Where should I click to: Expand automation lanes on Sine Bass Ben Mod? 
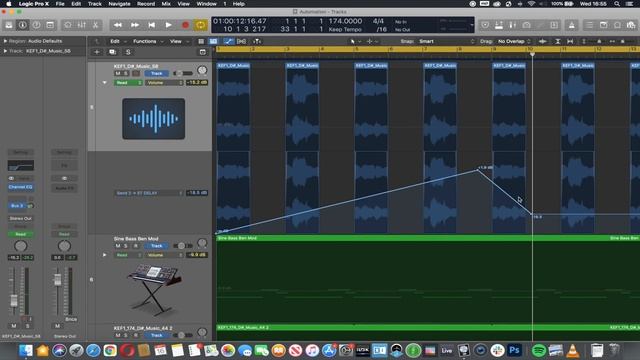click(x=104, y=255)
